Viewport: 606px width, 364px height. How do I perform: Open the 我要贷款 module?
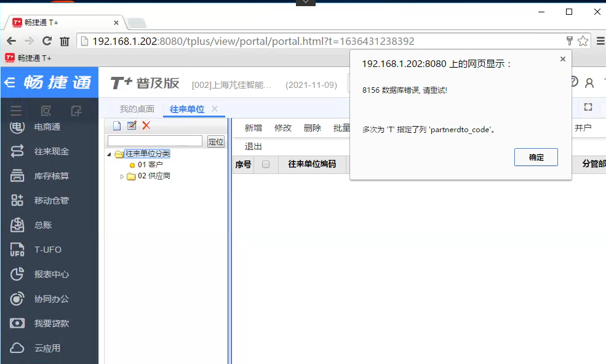pyautogui.click(x=52, y=323)
